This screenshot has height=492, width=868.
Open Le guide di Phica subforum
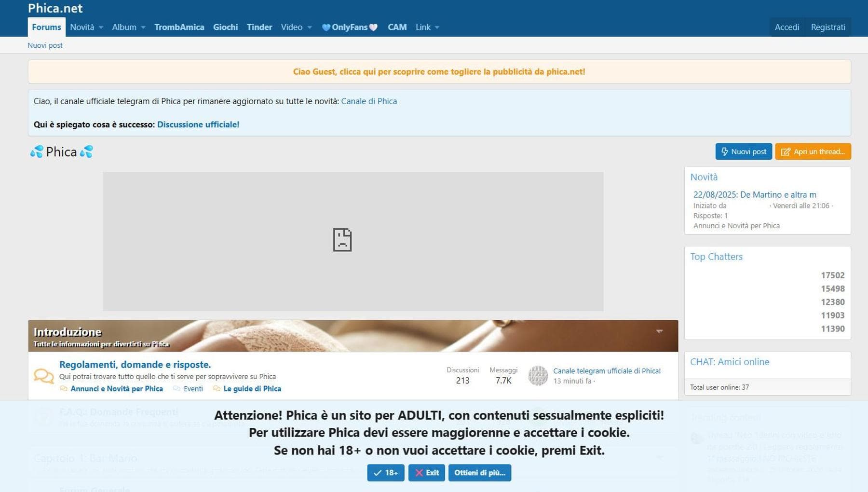click(252, 389)
